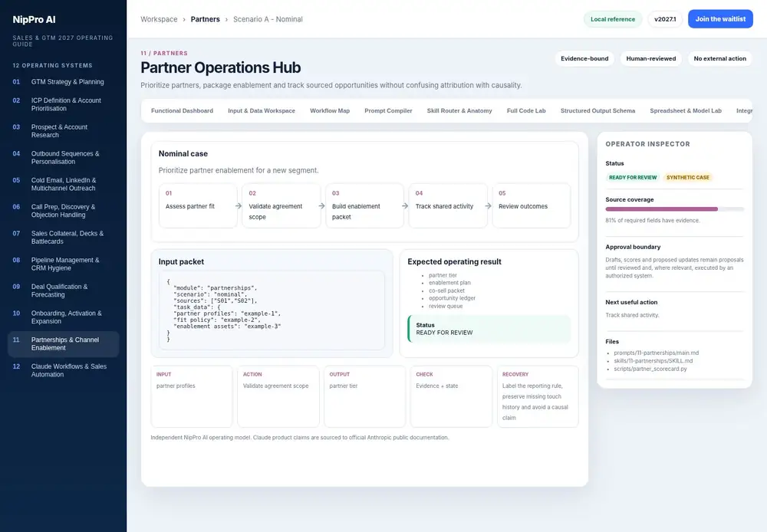Click the Evidence-bound chip
This screenshot has height=532, width=767.
[584, 59]
